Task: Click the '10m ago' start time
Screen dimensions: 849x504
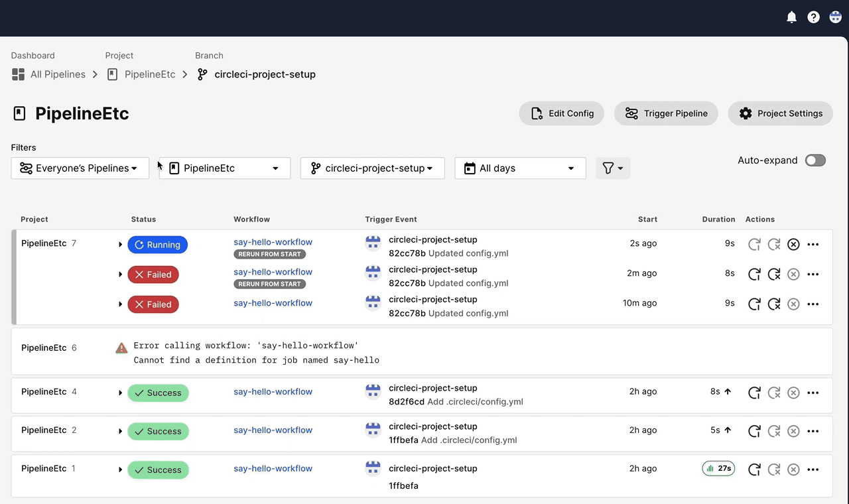Action: 639,302
